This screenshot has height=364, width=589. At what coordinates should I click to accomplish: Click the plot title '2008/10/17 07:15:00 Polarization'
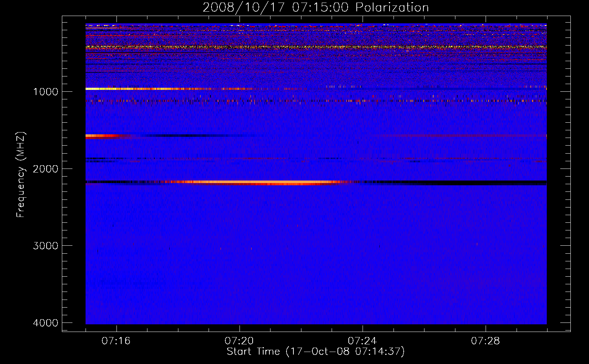pyautogui.click(x=316, y=7)
